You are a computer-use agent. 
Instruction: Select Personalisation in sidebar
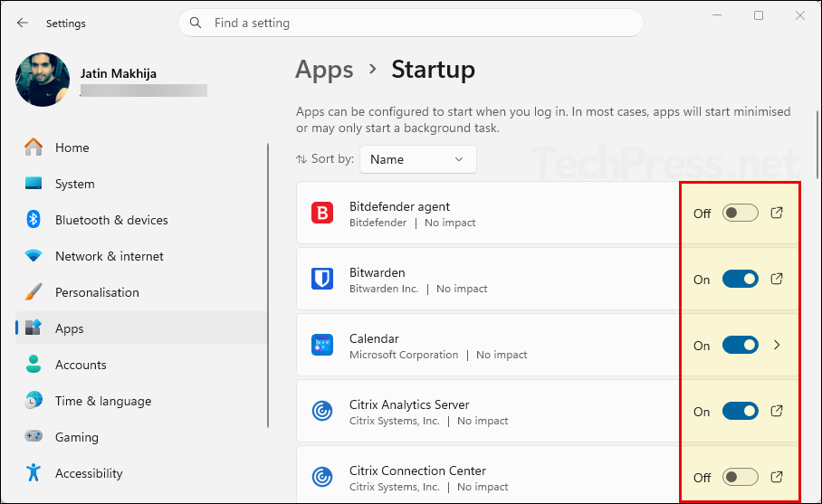click(141, 292)
